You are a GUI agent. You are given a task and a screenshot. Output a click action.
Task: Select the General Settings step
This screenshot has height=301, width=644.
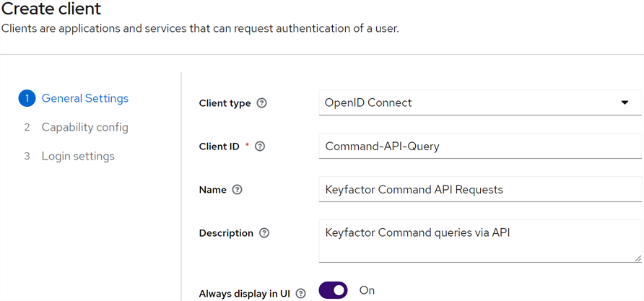[85, 98]
